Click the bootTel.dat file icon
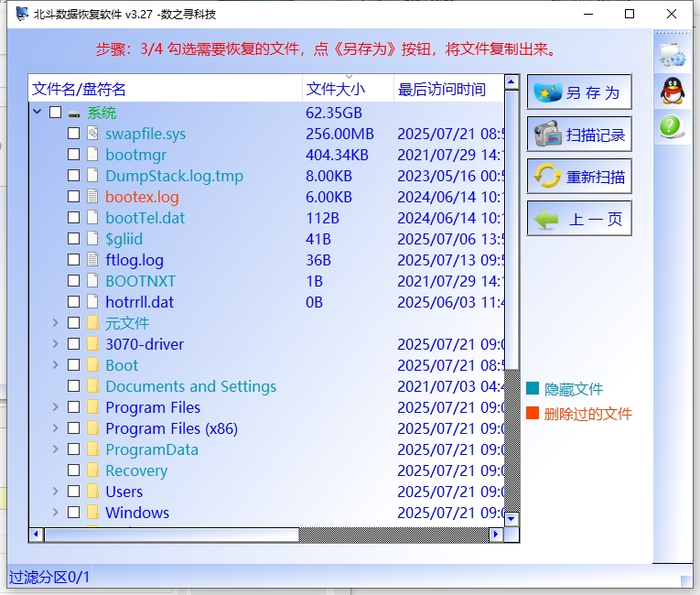 [x=92, y=217]
